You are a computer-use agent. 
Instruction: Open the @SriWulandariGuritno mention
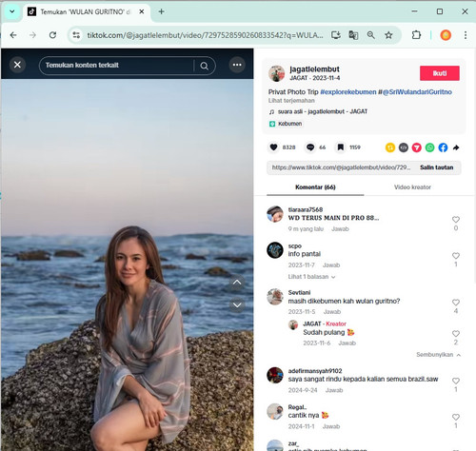(x=415, y=92)
